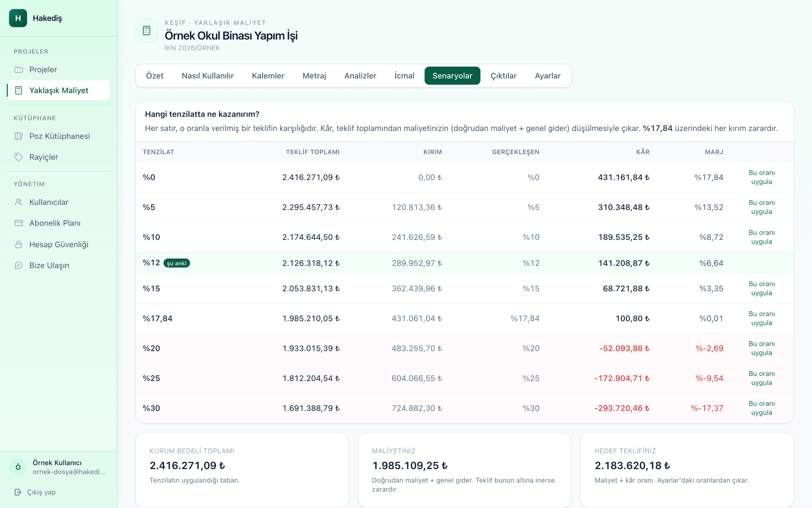Click the Hakediş H logo icon

[x=18, y=18]
